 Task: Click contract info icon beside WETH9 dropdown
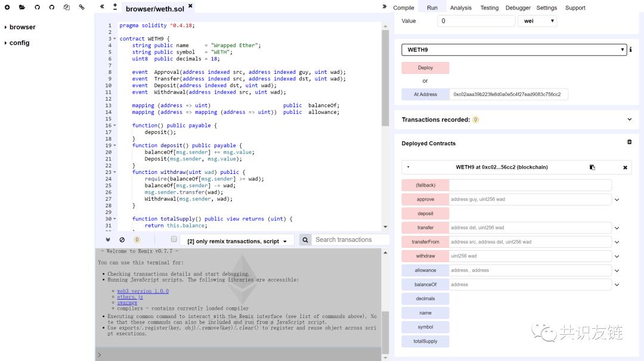pos(630,49)
